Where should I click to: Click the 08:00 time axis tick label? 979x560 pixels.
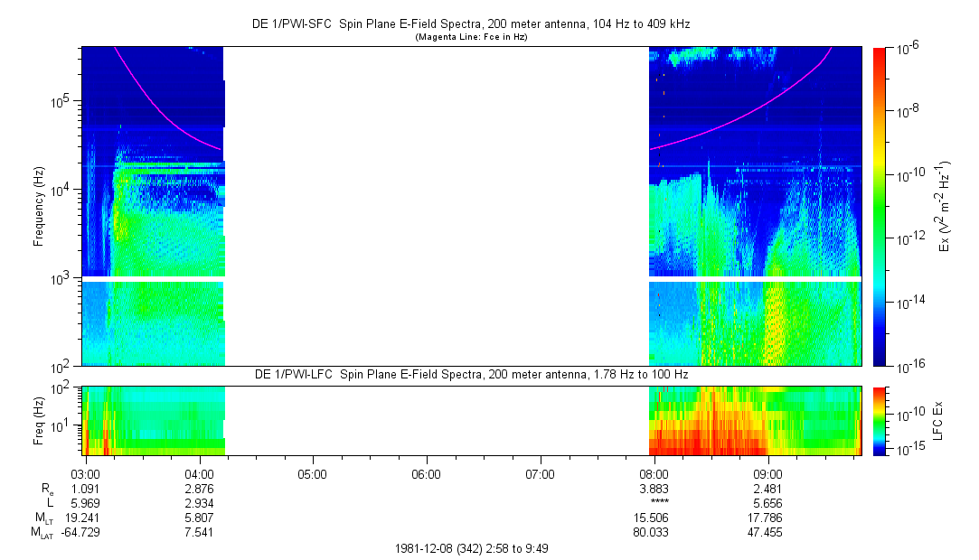[654, 473]
